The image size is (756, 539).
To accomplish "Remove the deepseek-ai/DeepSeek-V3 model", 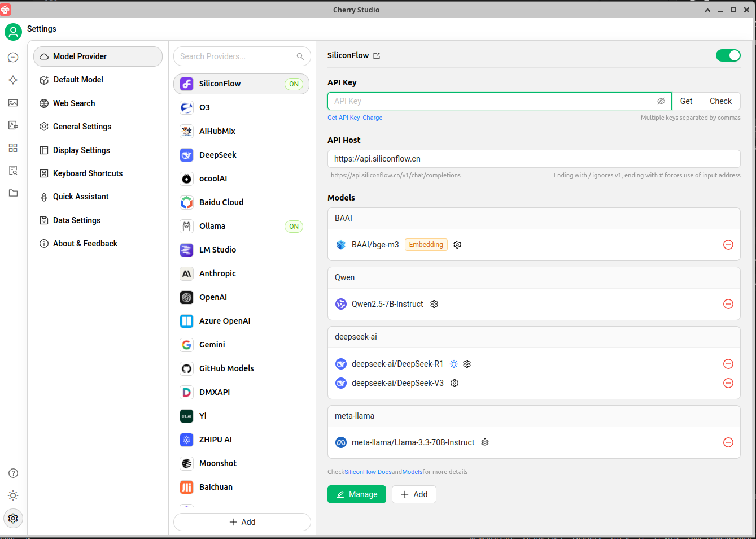I will 728,383.
